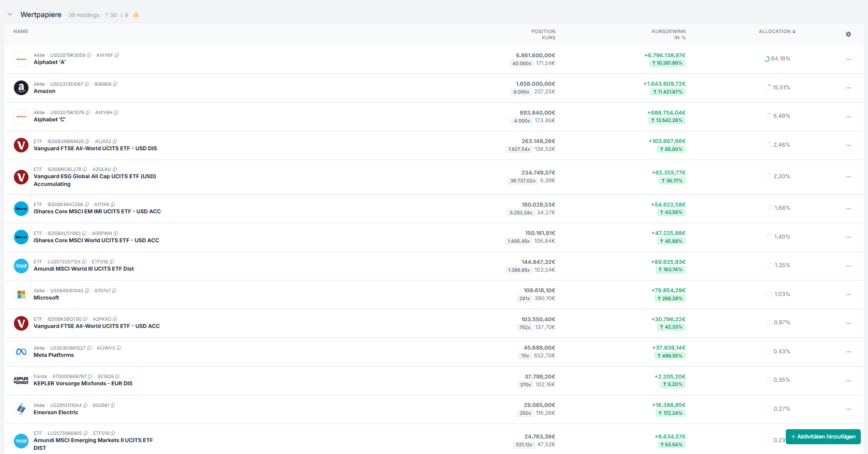This screenshot has width=868, height=454.
Task: Open more options for Vanguard ESG Global All Cap
Action: coord(848,177)
